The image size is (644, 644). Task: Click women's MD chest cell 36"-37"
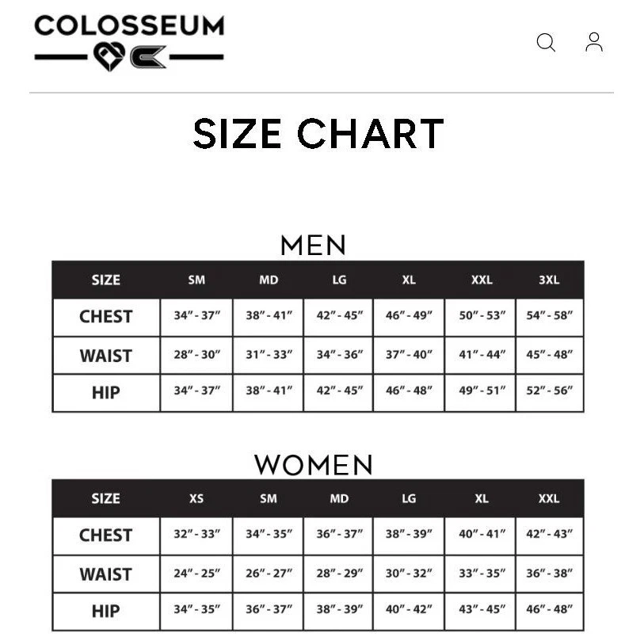click(x=339, y=535)
